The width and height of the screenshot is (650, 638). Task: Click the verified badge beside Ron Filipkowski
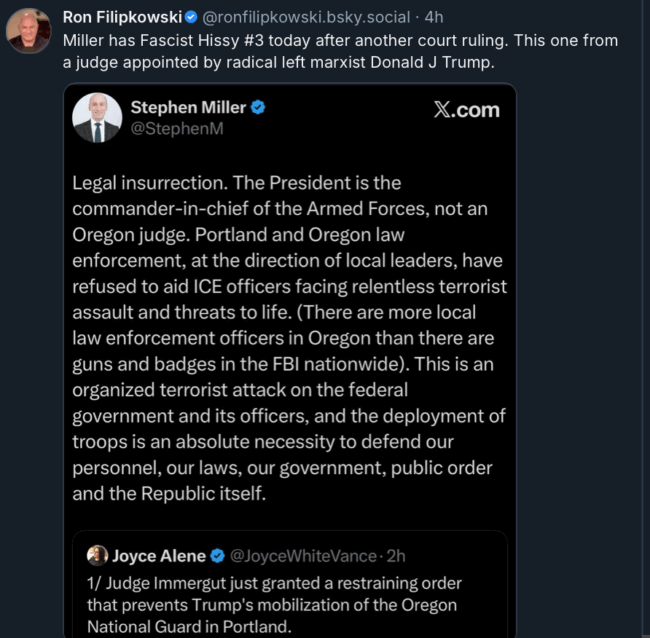pos(191,17)
